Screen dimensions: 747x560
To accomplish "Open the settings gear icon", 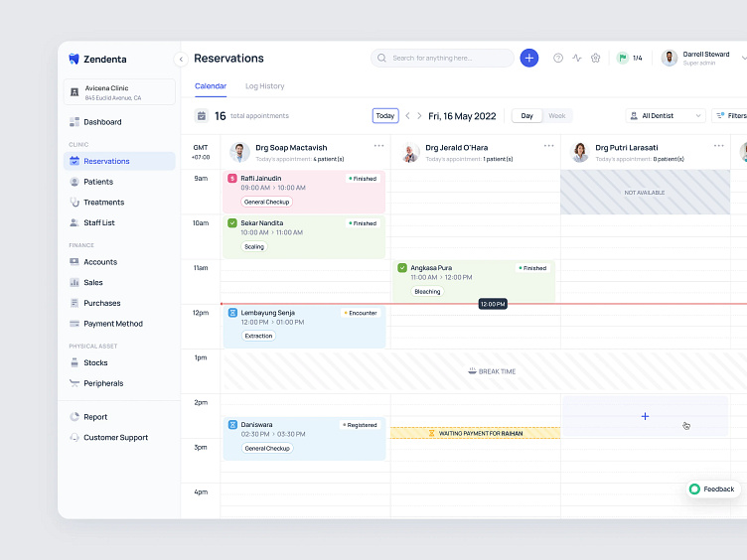I will tap(595, 59).
